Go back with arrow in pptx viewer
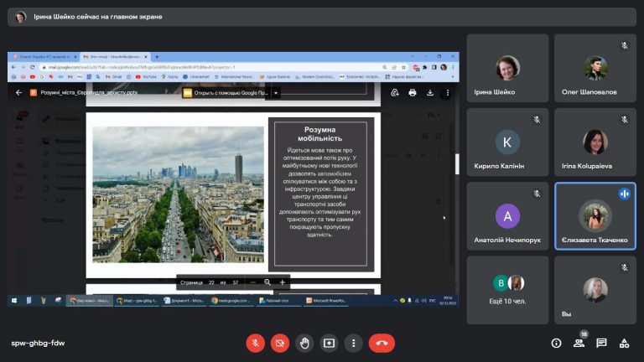 pyautogui.click(x=18, y=93)
